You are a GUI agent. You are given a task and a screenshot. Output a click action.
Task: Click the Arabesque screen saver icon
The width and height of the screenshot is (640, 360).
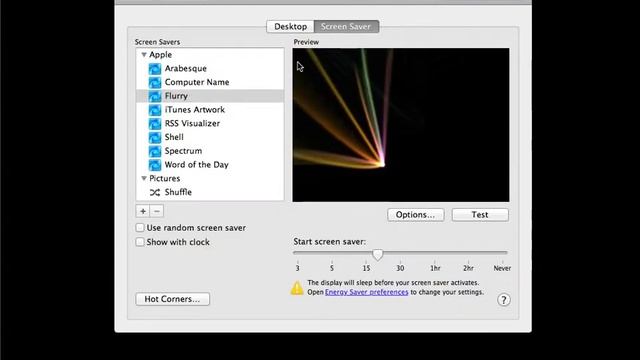155,69
